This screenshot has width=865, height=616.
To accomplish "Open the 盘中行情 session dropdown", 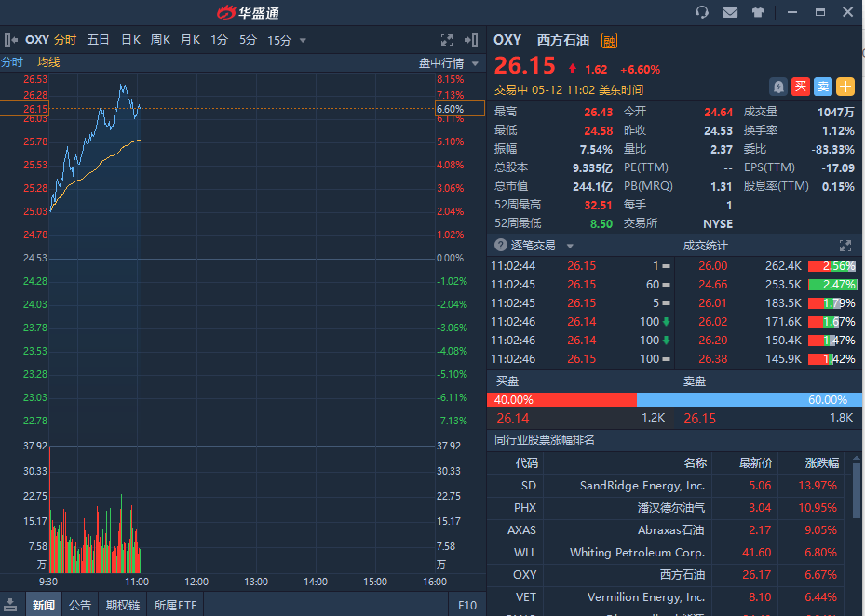I will tap(475, 63).
